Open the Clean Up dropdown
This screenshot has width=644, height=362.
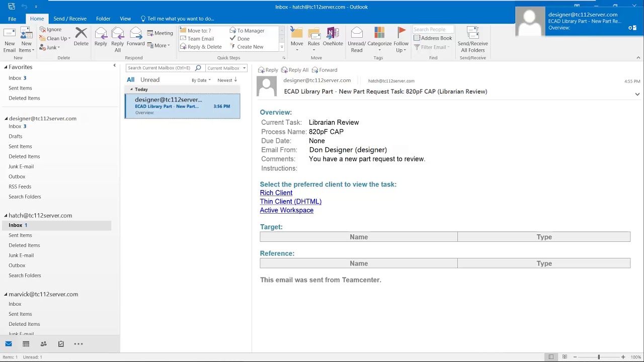55,39
